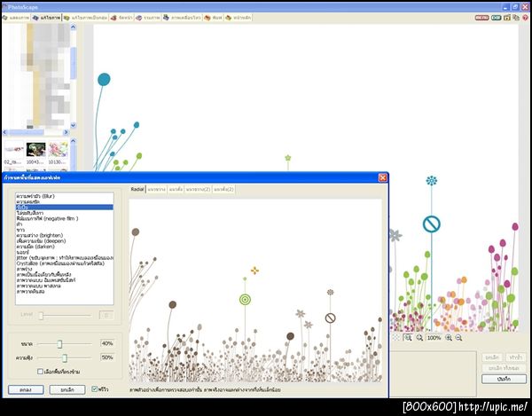This screenshot has height=416, width=532.
Task: Confirm the dialog with the left OK button
Action: (26, 390)
